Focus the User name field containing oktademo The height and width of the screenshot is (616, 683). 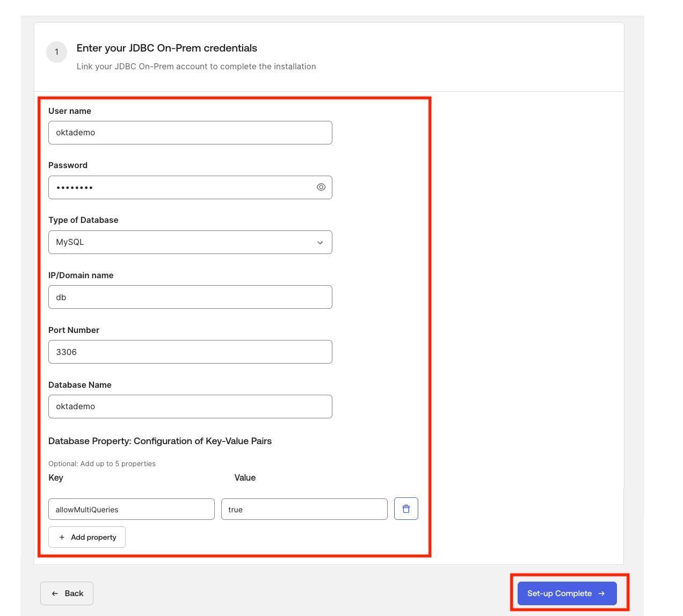point(190,133)
